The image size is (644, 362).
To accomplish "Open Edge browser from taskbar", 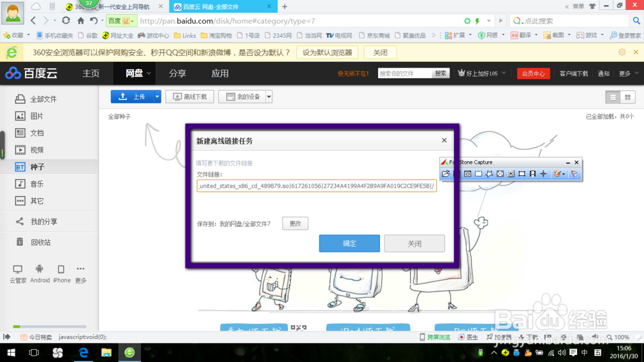I will [x=83, y=352].
